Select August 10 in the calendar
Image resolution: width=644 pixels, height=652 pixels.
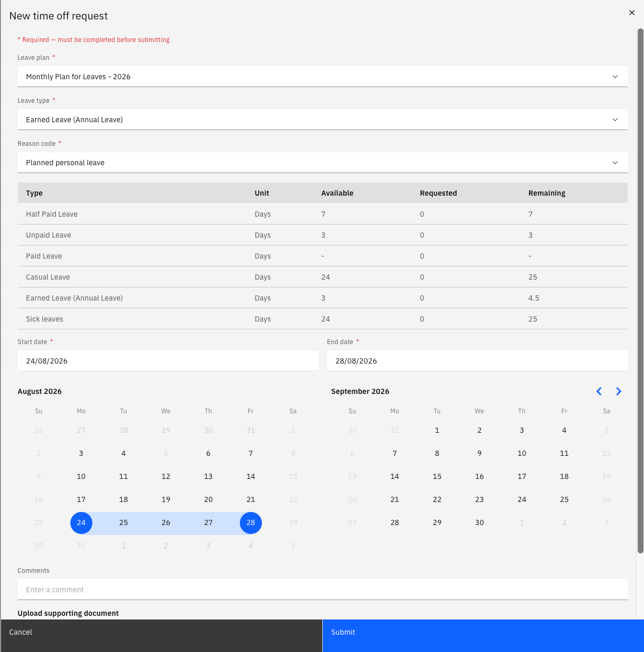click(81, 477)
